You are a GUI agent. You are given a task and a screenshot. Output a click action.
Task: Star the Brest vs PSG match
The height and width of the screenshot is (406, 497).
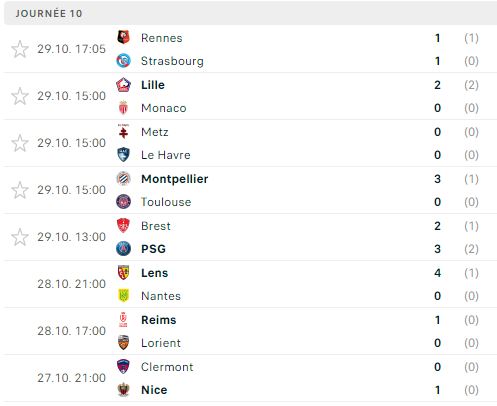[x=20, y=237]
